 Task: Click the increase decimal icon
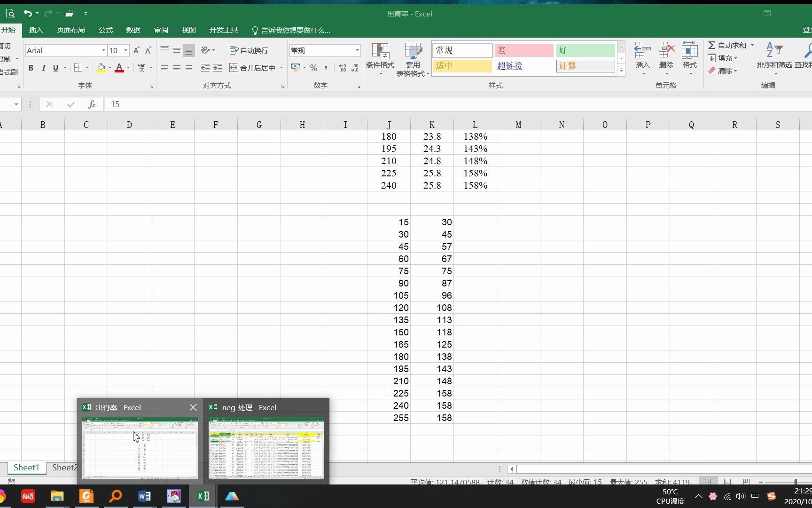(x=343, y=68)
